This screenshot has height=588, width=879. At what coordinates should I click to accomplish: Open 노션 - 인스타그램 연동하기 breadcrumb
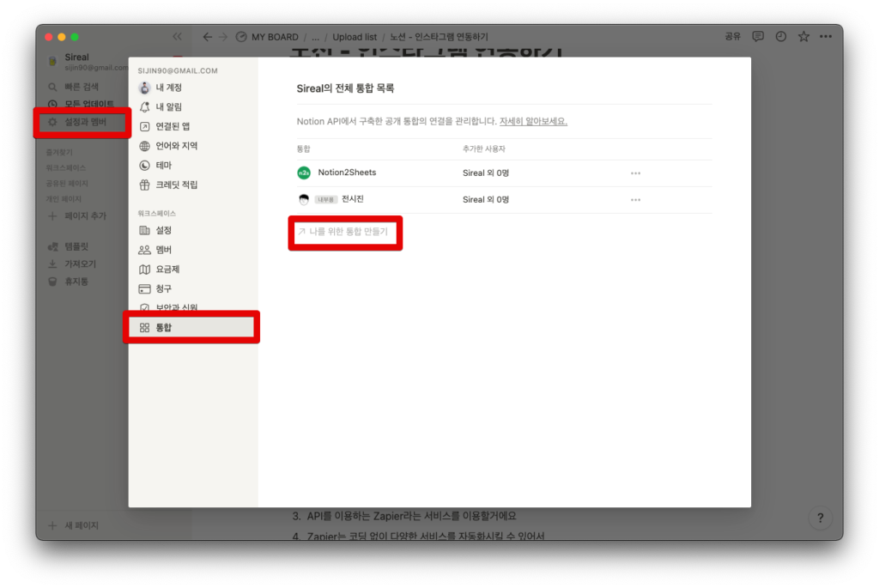[439, 36]
